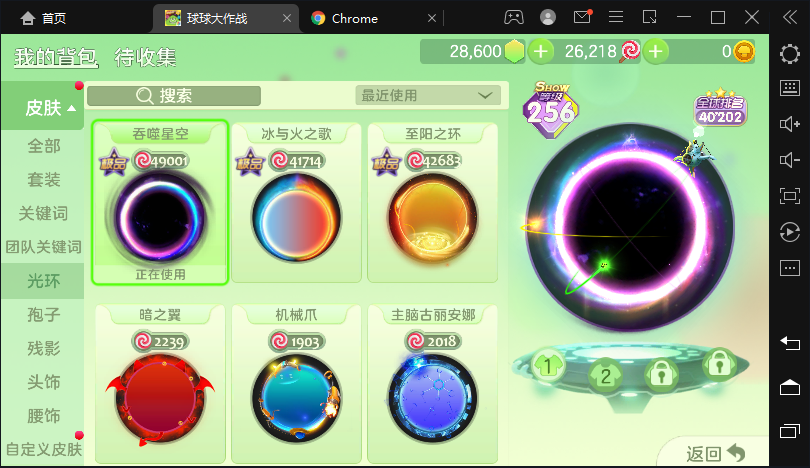Open the global ranking 40202 badge
This screenshot has height=468, width=810.
pos(721,110)
